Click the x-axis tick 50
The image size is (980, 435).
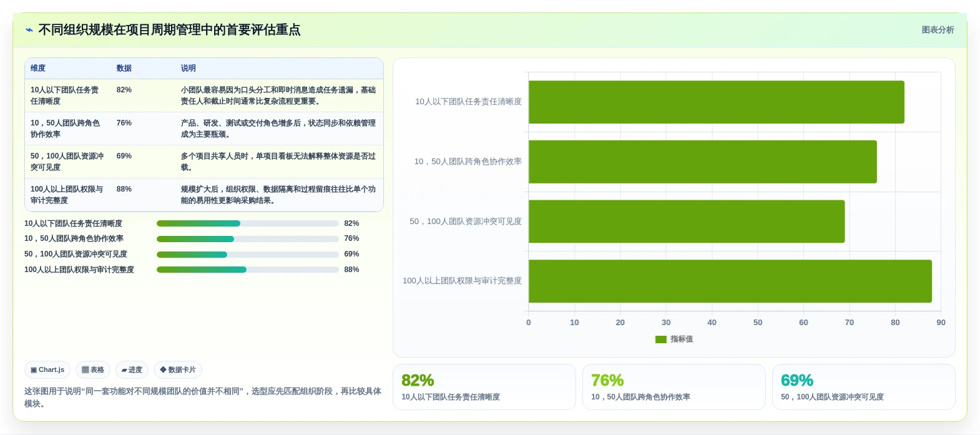click(x=758, y=323)
